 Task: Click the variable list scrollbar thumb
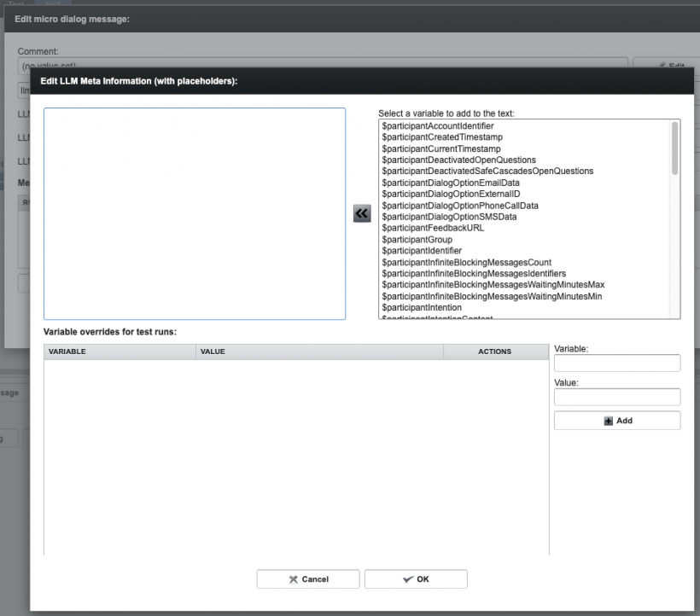pyautogui.click(x=674, y=148)
